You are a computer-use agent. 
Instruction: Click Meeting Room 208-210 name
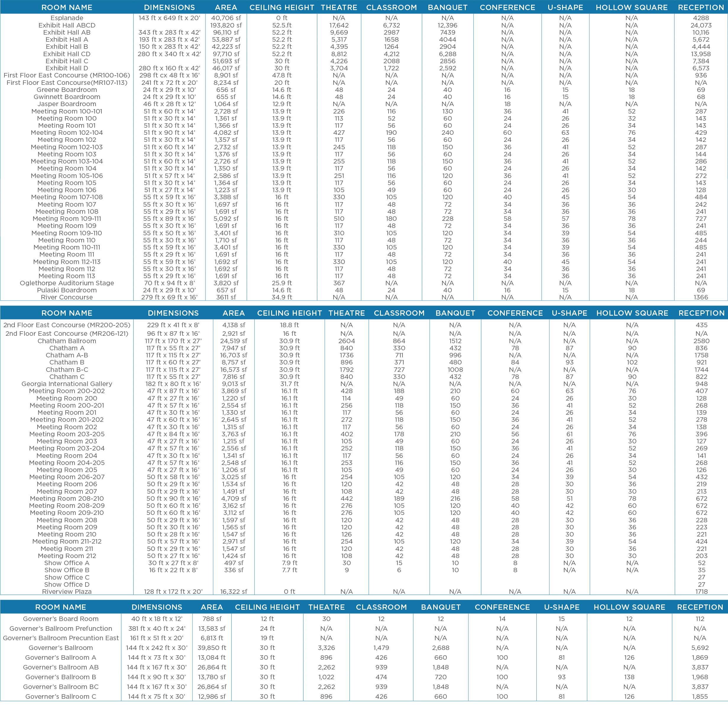pyautogui.click(x=67, y=498)
